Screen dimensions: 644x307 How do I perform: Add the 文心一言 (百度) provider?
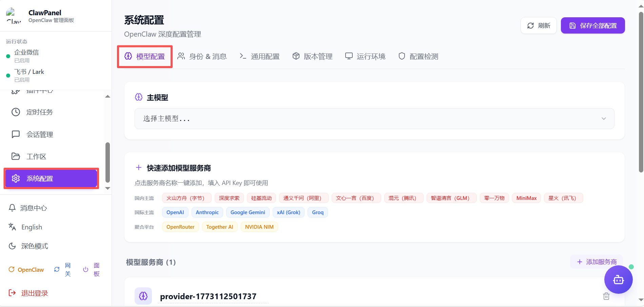(356, 198)
